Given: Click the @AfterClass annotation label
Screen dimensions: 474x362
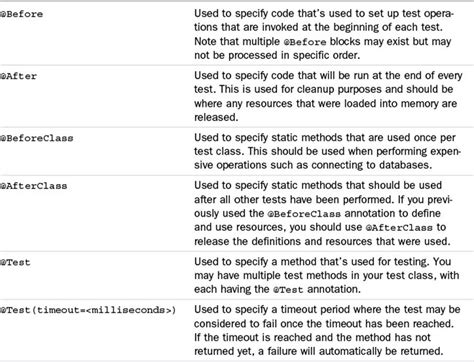Looking at the screenshot, I should [x=34, y=186].
